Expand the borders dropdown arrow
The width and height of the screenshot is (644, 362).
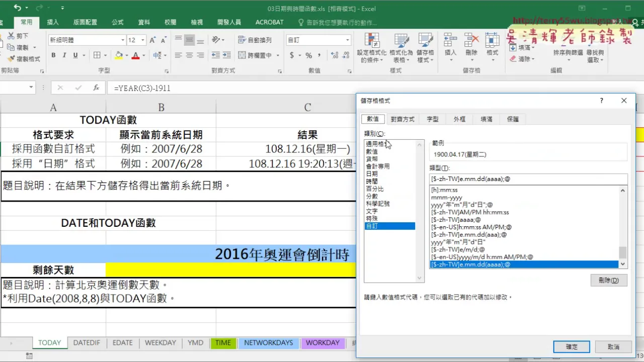[105, 55]
